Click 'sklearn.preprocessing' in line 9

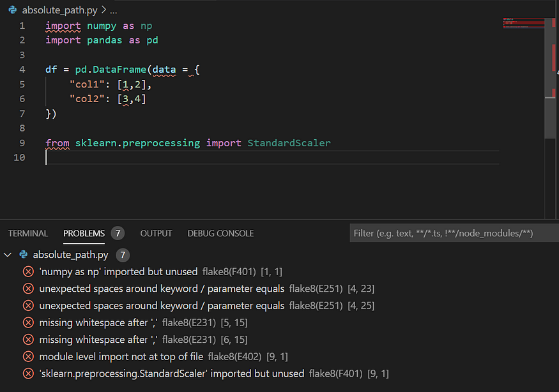click(x=137, y=143)
